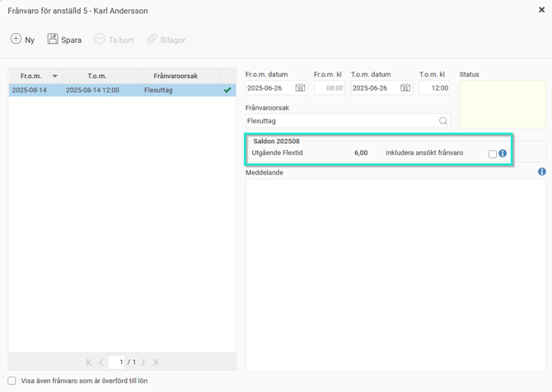This screenshot has height=392, width=552.
Task: Click the T.o.m. column header
Action: pos(97,77)
